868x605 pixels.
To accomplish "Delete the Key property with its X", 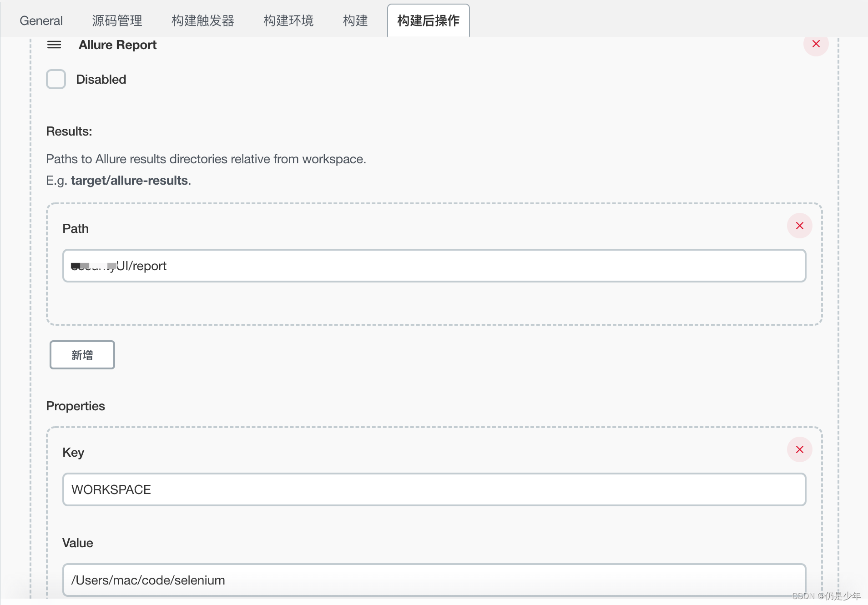I will coord(799,449).
